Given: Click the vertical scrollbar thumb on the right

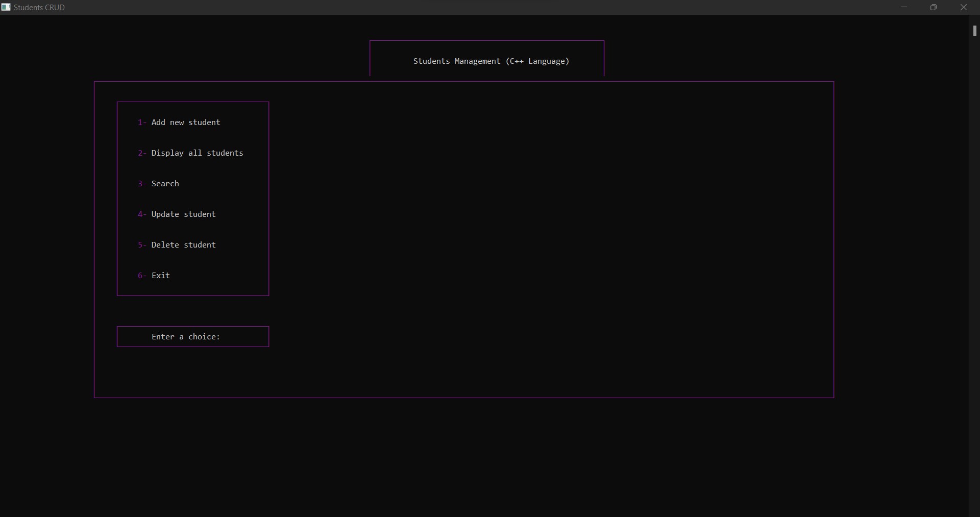Looking at the screenshot, I should (974, 31).
